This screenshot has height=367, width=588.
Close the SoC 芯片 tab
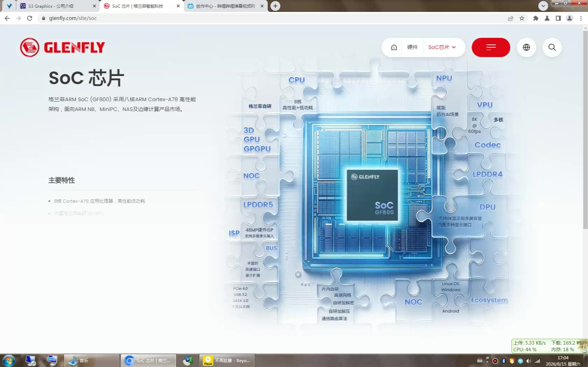point(178,6)
